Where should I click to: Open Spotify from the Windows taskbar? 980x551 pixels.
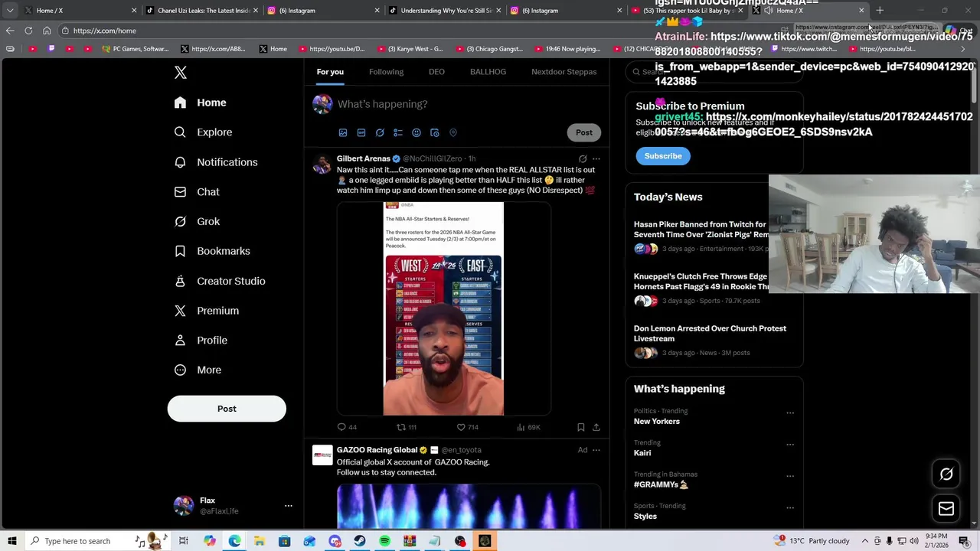point(385,541)
